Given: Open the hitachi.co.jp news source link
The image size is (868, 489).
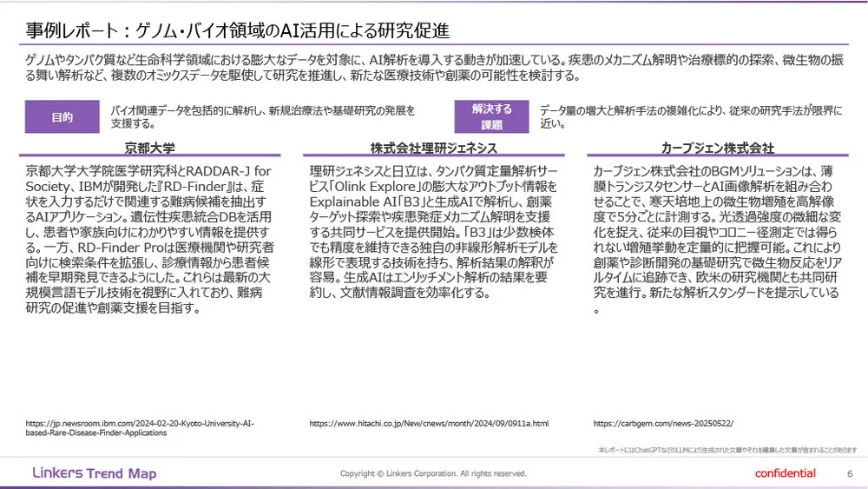Looking at the screenshot, I should (x=429, y=423).
